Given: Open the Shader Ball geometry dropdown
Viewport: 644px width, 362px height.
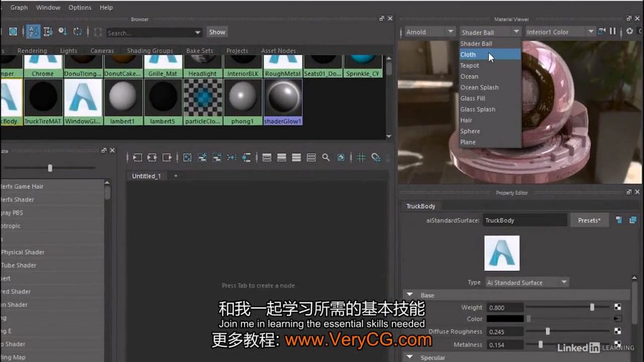Looking at the screenshot, I should [491, 32].
